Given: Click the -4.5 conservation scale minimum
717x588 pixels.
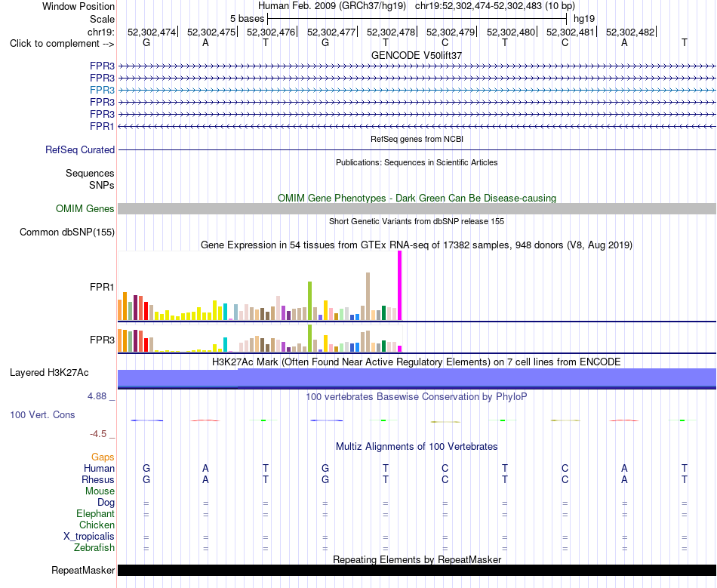Looking at the screenshot, I should [x=98, y=434].
